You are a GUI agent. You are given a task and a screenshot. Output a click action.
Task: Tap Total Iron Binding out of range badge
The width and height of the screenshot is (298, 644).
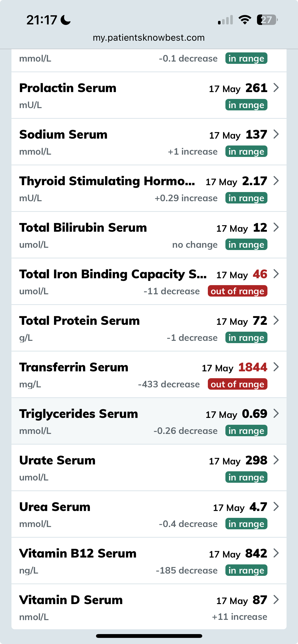point(237,291)
